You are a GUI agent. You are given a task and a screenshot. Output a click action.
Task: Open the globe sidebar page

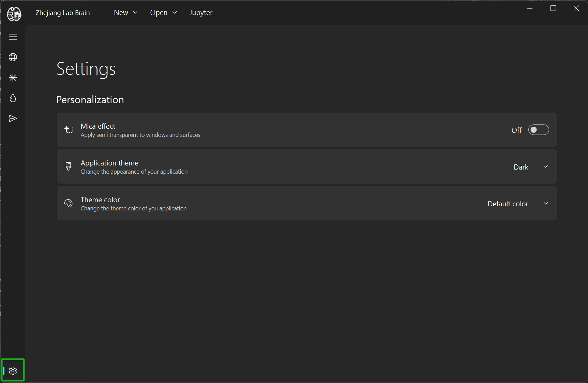[x=13, y=57]
